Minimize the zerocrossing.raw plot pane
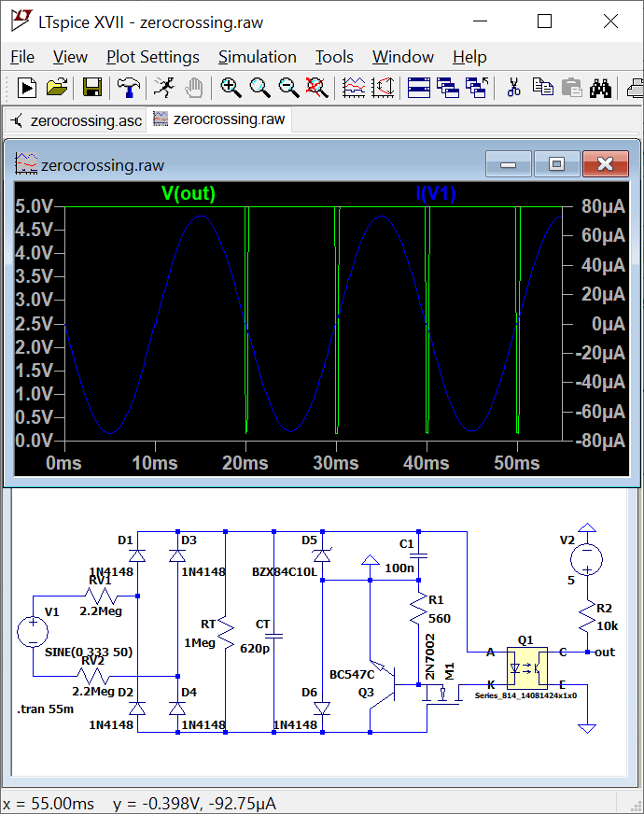 pyautogui.click(x=508, y=164)
